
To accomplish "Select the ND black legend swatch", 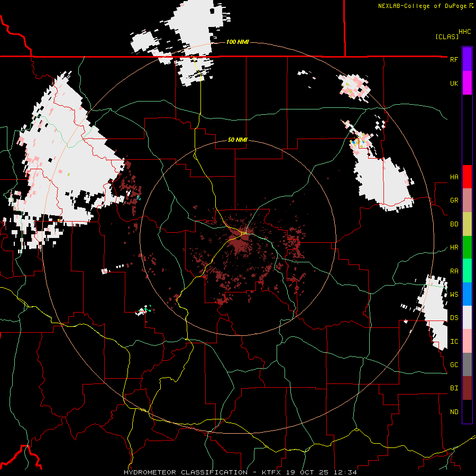I will (x=467, y=411).
